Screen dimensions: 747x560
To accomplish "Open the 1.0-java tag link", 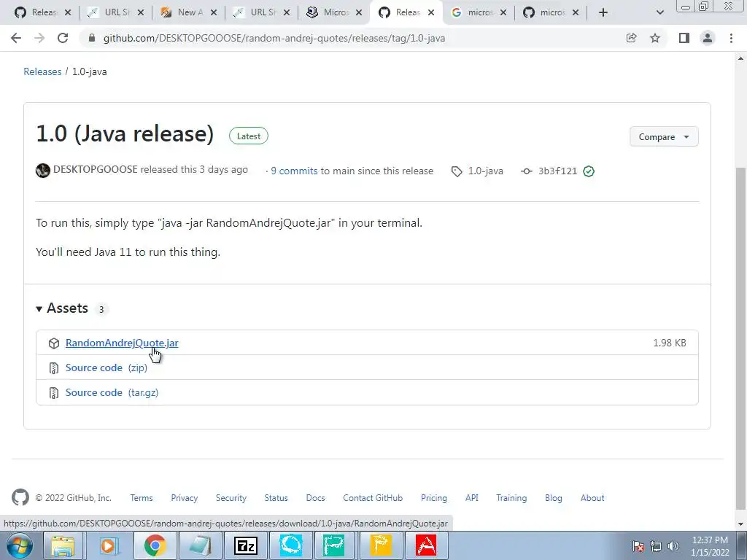I will 485,171.
